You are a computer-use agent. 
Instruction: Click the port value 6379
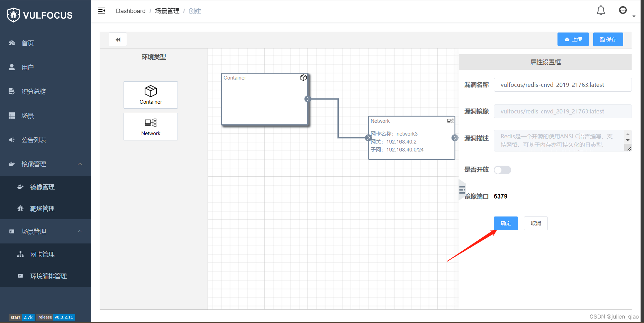(x=500, y=196)
